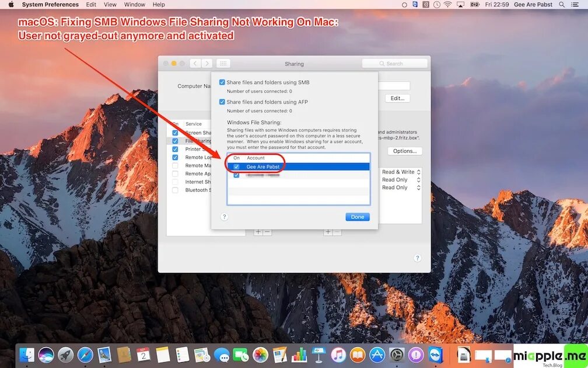Select the Gee Are Pabst account row
The width and height of the screenshot is (588, 368).
point(299,166)
